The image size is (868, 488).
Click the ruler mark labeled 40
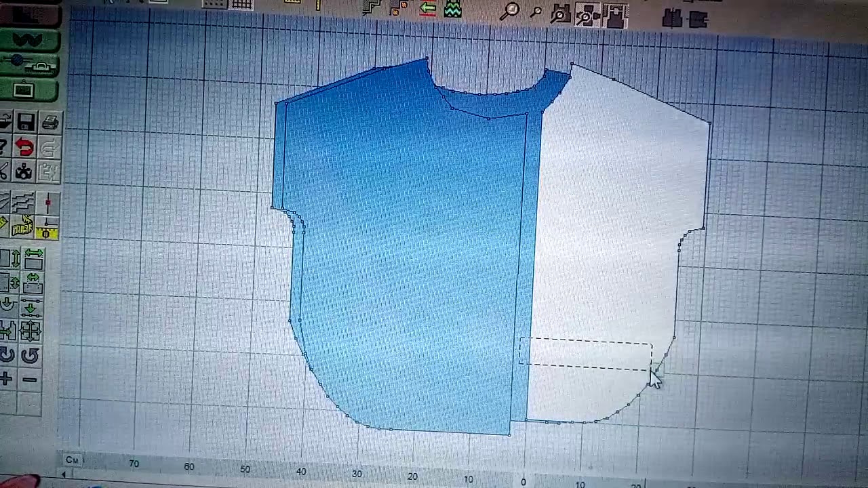click(x=300, y=472)
